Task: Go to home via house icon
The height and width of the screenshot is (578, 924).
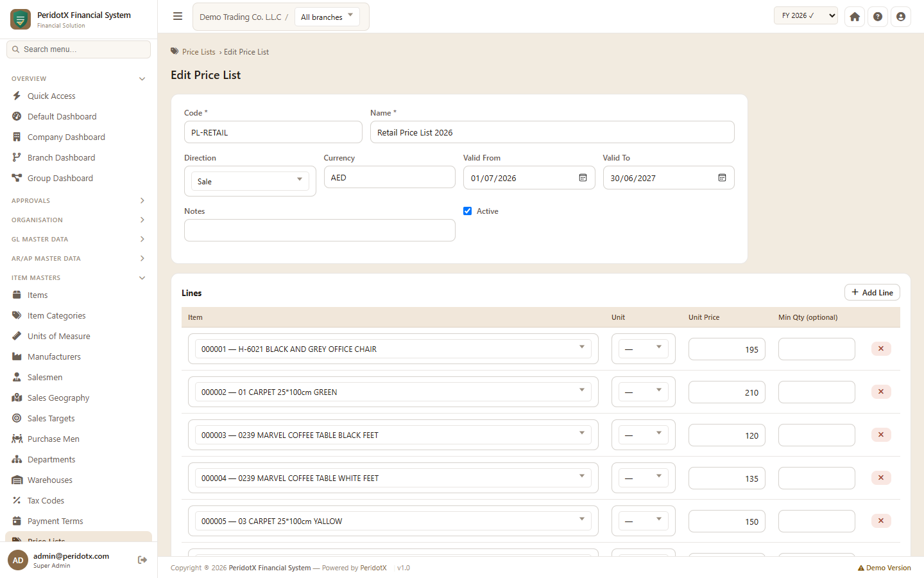Action: (855, 17)
